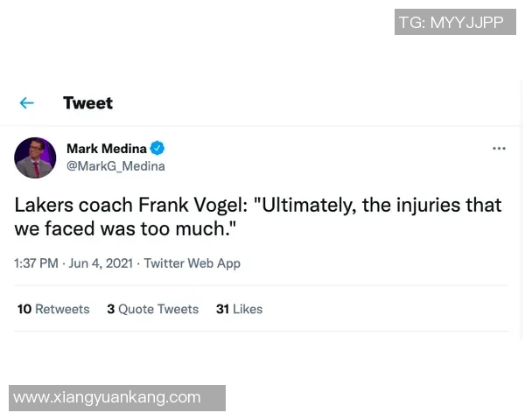Click the Mark Medina display name
The width and height of the screenshot is (525, 420).
pyautogui.click(x=107, y=149)
